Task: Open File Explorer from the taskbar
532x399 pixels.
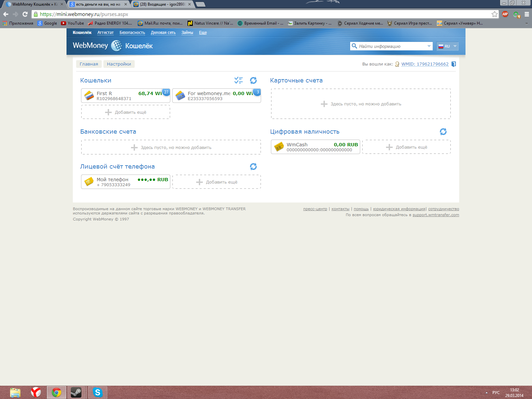Action: tap(15, 392)
